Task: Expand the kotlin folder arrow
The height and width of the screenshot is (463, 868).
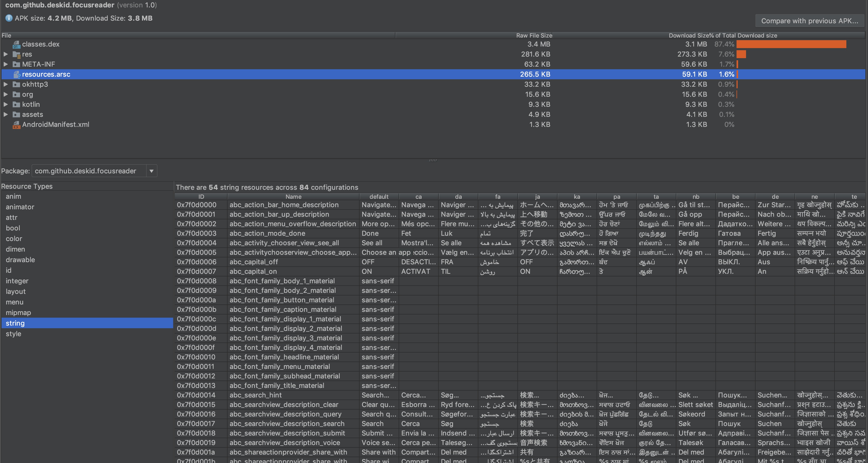Action: point(6,105)
